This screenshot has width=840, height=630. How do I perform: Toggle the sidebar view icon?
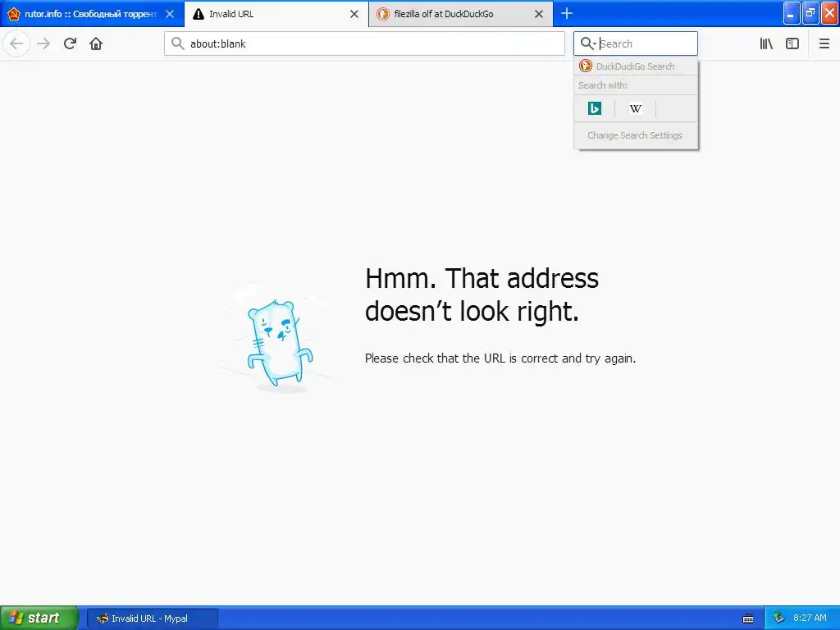click(x=792, y=43)
